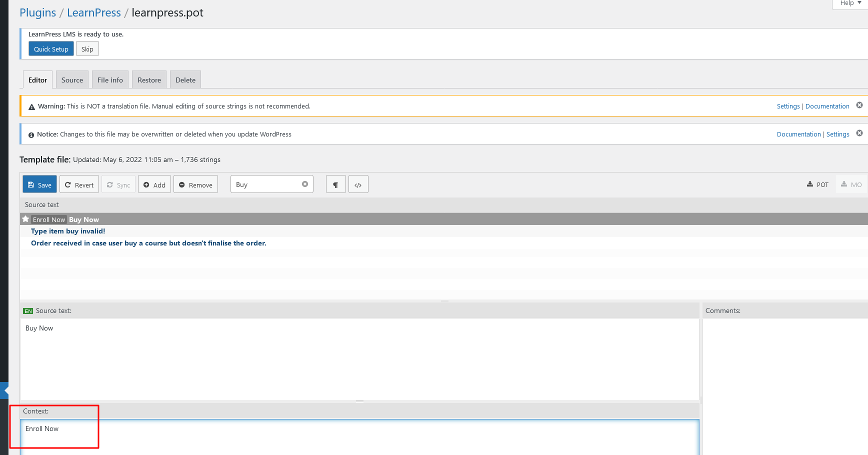
Task: Click the EN language flag icon
Action: tap(28, 311)
